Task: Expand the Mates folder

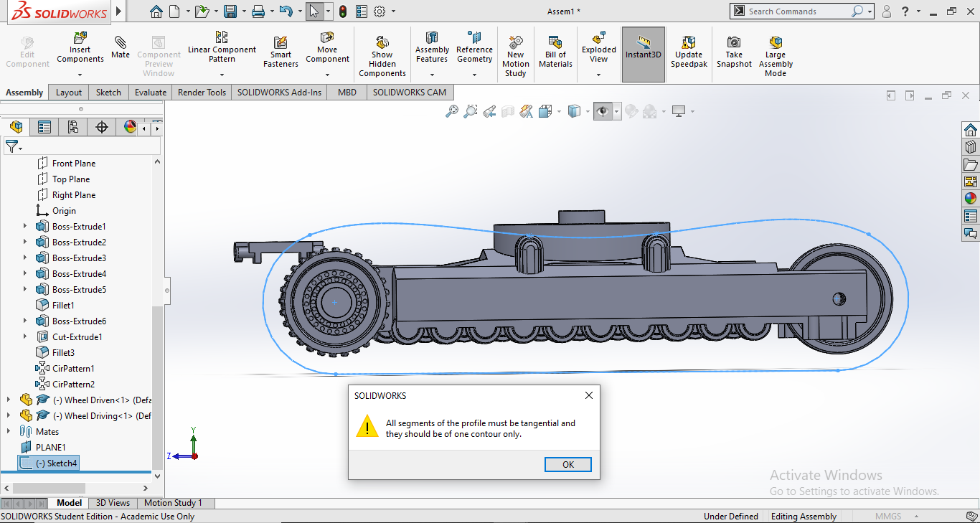Action: point(9,431)
